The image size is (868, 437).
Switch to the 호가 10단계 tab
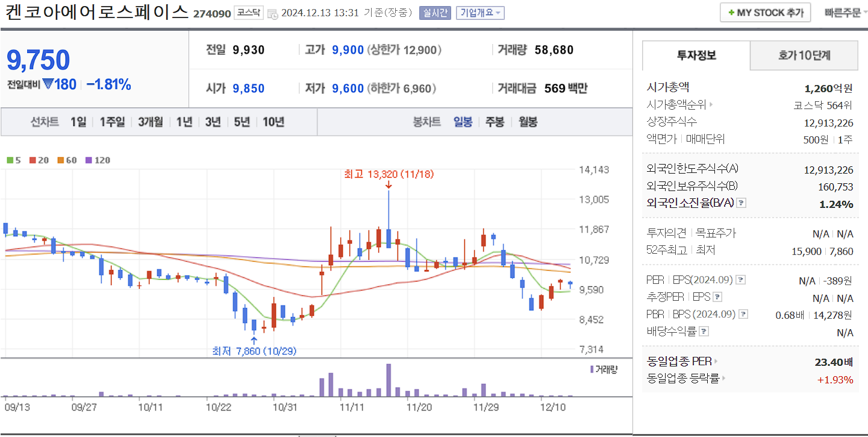[x=804, y=55]
